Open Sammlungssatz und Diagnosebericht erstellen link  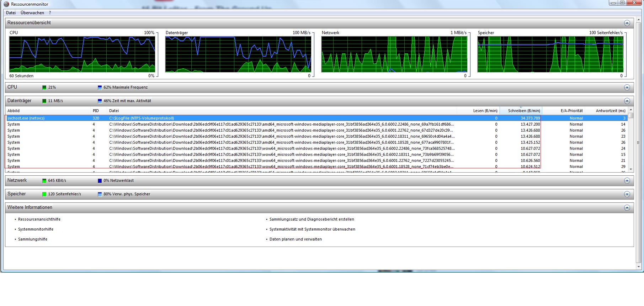[312, 220]
